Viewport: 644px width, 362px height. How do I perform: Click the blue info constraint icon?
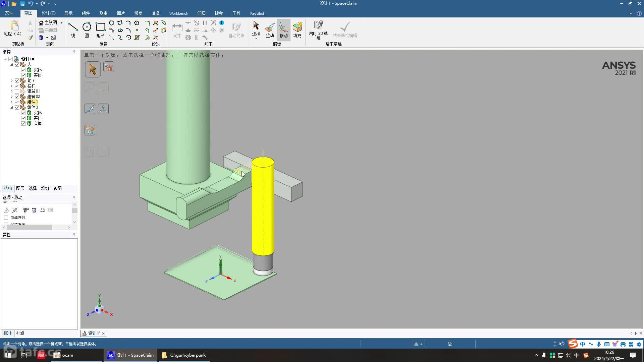[222, 23]
